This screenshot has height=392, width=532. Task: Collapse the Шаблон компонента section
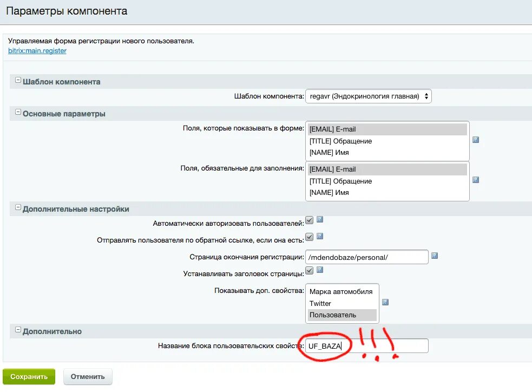point(18,81)
